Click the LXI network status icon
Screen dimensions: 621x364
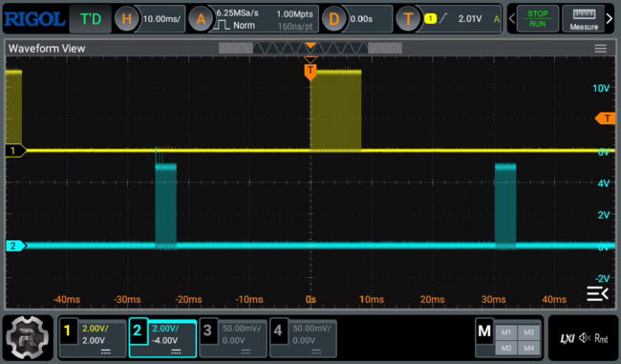(567, 338)
